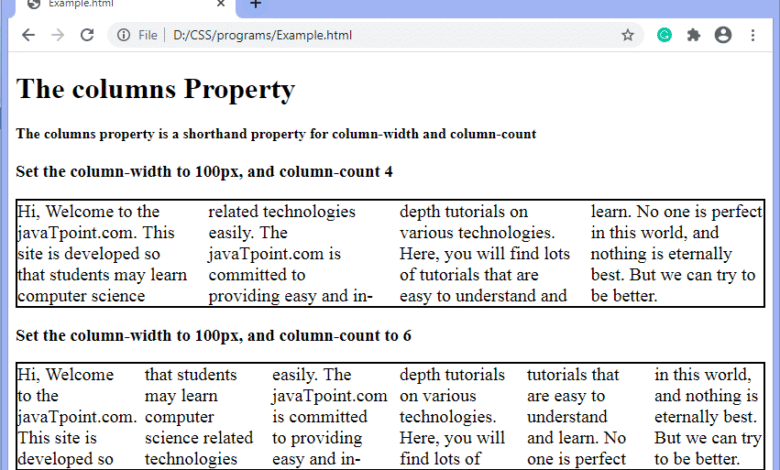Click text 'be better.' in four-column box
Viewport: 780px width, 470px height.
(624, 296)
